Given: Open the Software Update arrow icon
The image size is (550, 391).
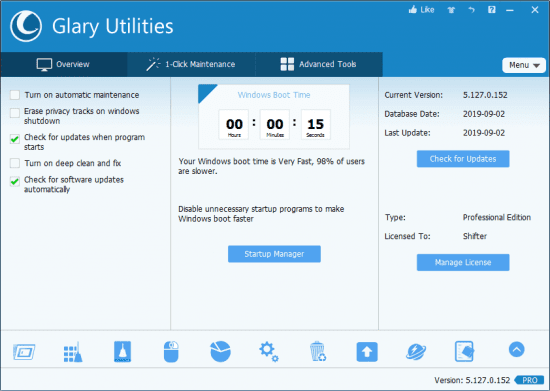Looking at the screenshot, I should (x=367, y=352).
